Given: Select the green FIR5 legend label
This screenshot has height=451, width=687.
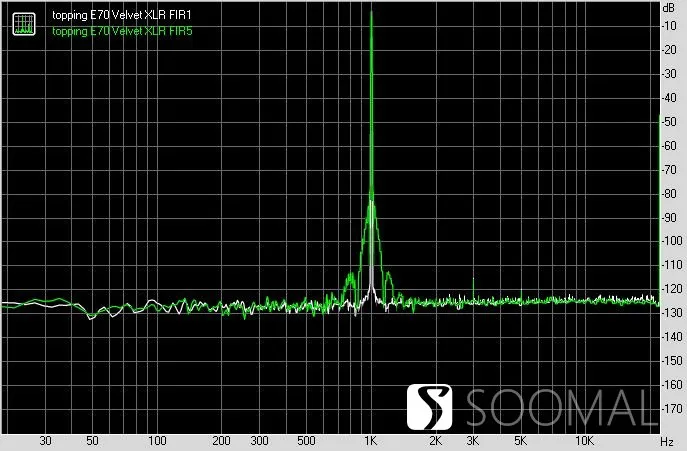Looking at the screenshot, I should pyautogui.click(x=122, y=31).
